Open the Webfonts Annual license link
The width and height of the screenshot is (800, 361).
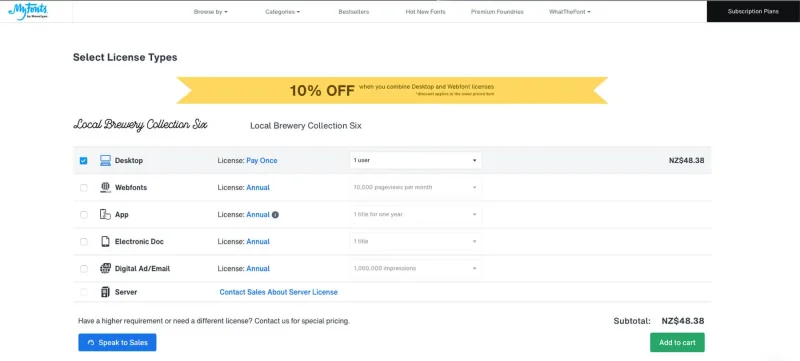258,188
